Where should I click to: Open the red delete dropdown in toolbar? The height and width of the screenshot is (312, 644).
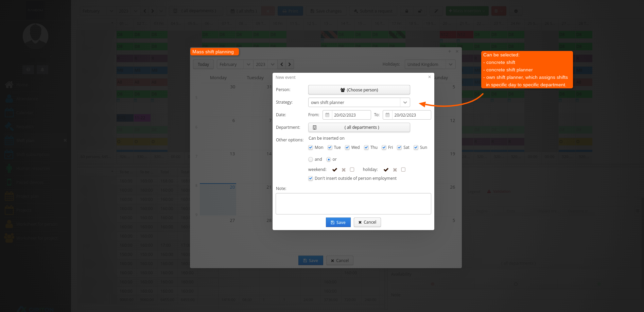[499, 11]
